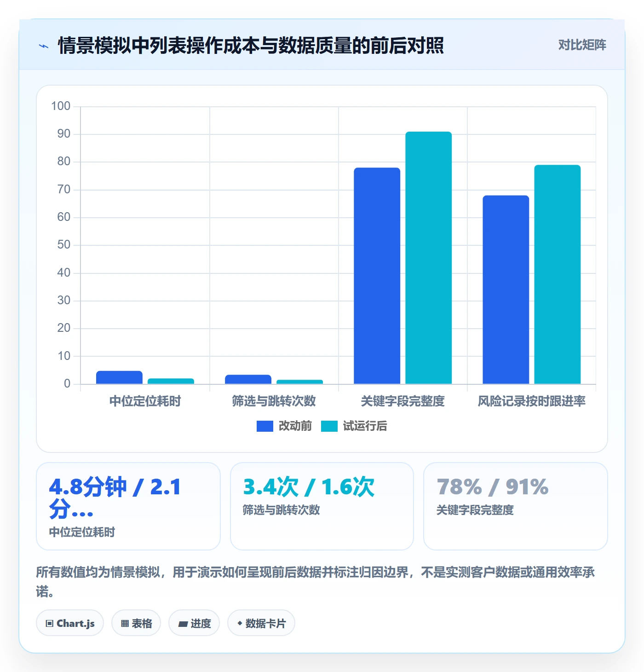Image resolution: width=644 pixels, height=672 pixels.
Task: Click the 78% / 91% value
Action: [493, 487]
